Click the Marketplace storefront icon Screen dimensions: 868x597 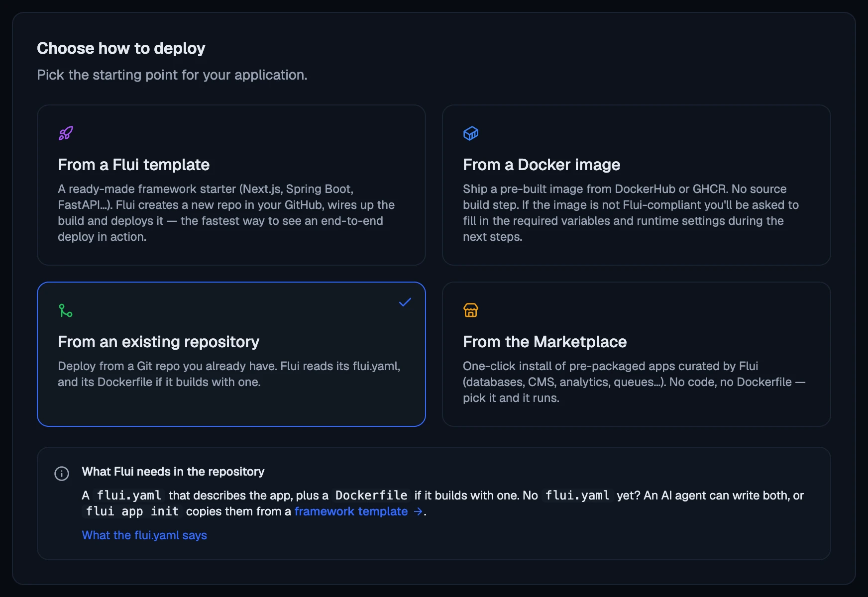[x=471, y=310]
